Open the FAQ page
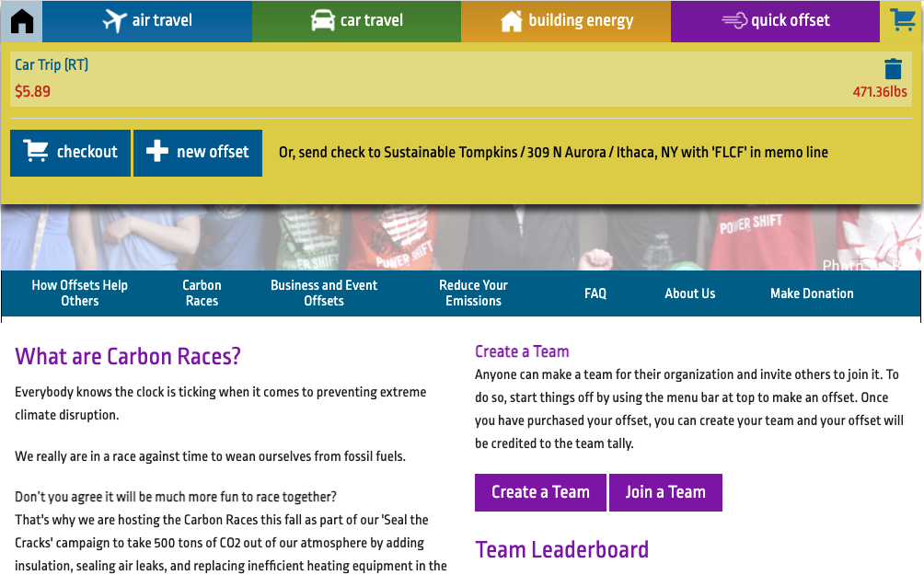The height and width of the screenshot is (575, 924). coord(595,293)
